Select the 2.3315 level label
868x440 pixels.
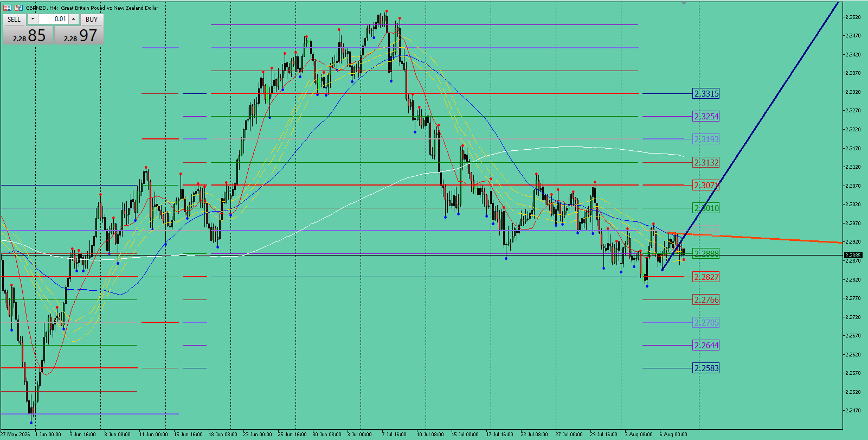(x=706, y=93)
